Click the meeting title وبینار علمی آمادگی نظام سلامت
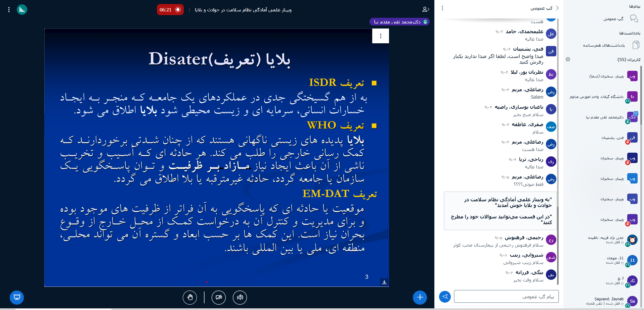Screen dimensions: 644x310 (x=243, y=10)
